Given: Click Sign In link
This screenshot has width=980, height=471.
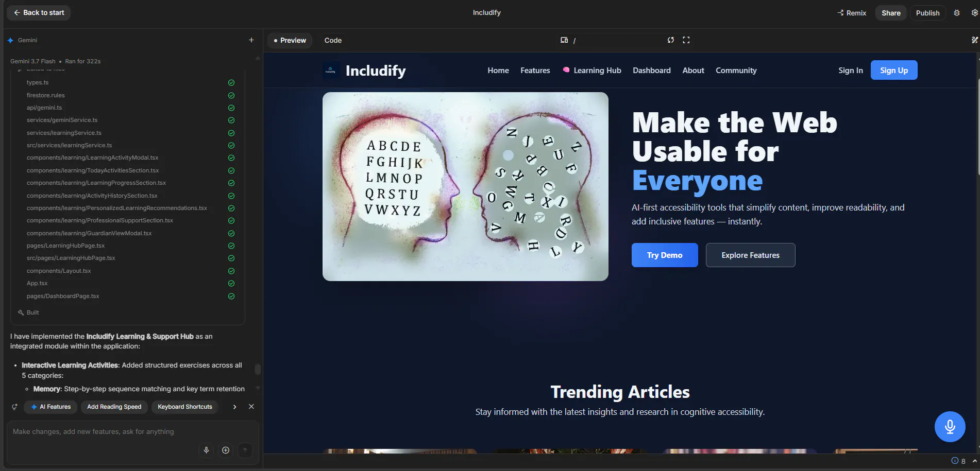Looking at the screenshot, I should point(850,71).
